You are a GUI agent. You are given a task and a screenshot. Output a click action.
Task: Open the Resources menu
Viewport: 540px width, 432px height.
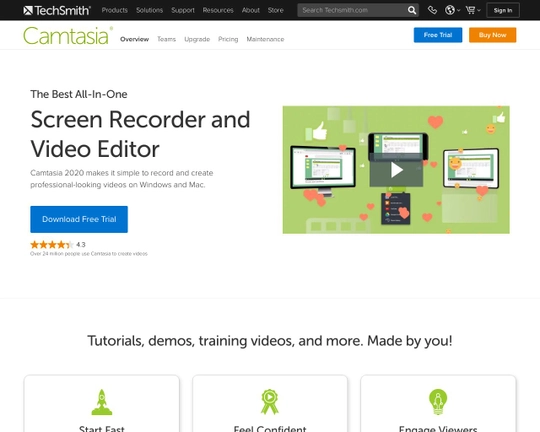218,10
